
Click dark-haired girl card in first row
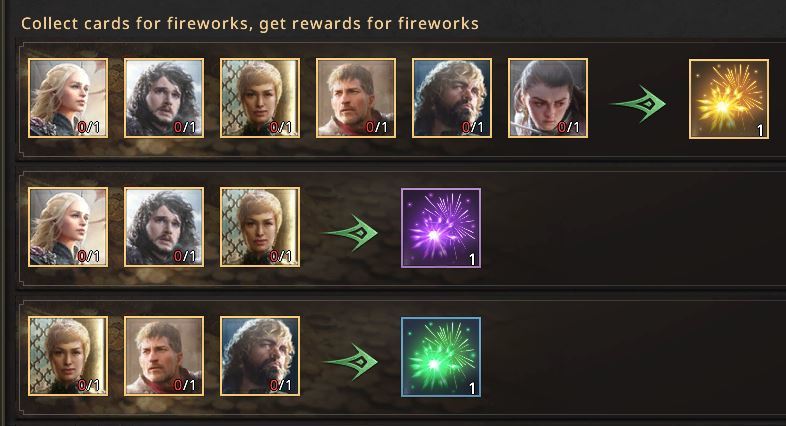point(548,98)
